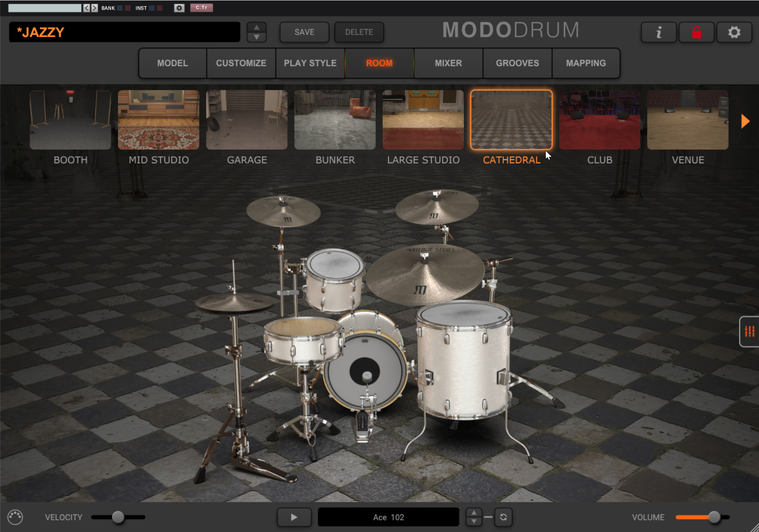Switch to the MODEL tab
The width and height of the screenshot is (759, 532).
172,63
